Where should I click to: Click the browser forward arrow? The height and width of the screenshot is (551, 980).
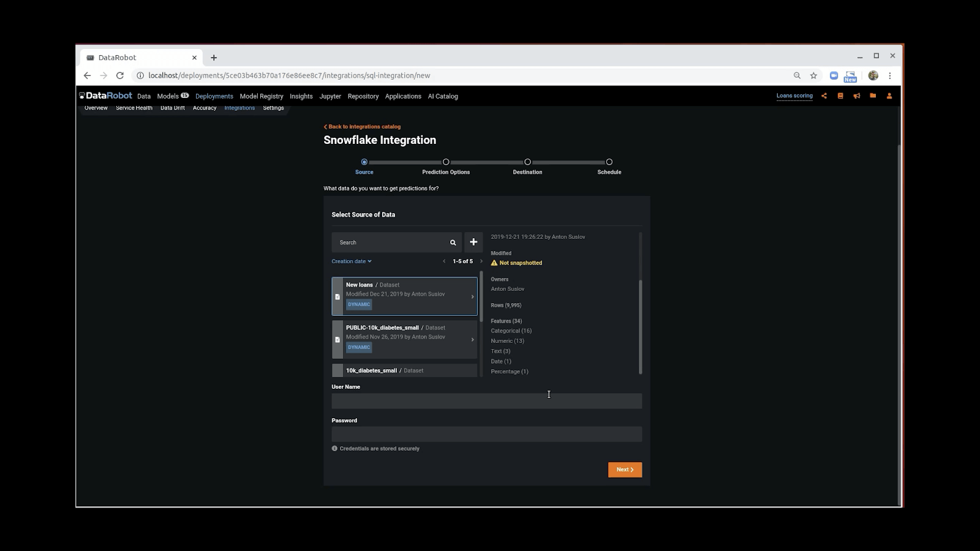(104, 75)
